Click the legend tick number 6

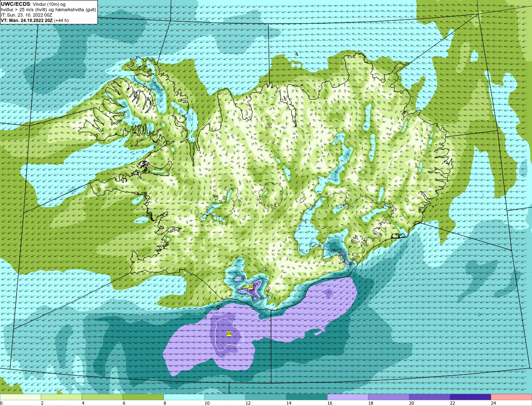123,403
